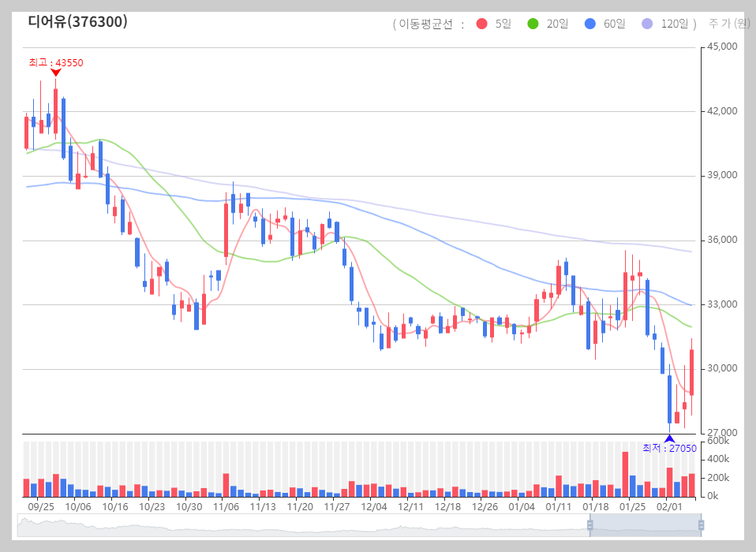Click the 02/01 date axis label
756x552 pixels.
tap(670, 506)
